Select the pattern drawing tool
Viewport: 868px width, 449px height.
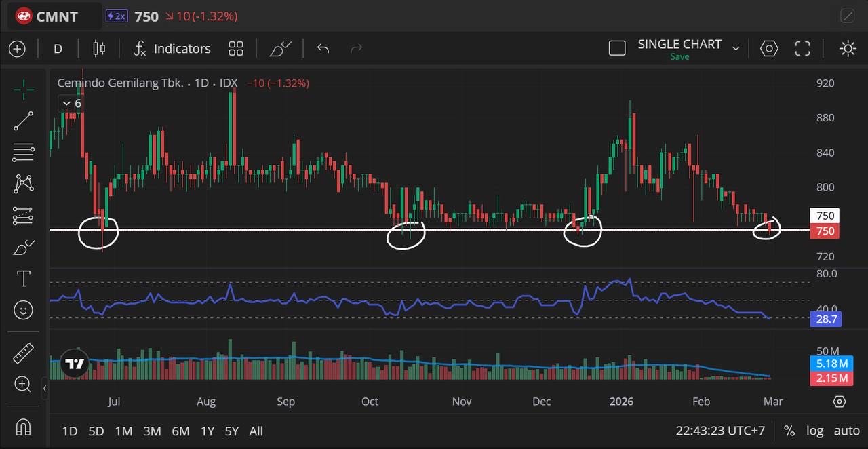(23, 183)
